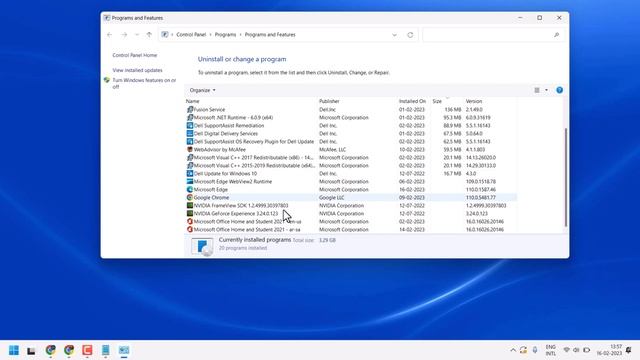Sort by the Version column header
The image size is (640, 360).
coord(474,101)
